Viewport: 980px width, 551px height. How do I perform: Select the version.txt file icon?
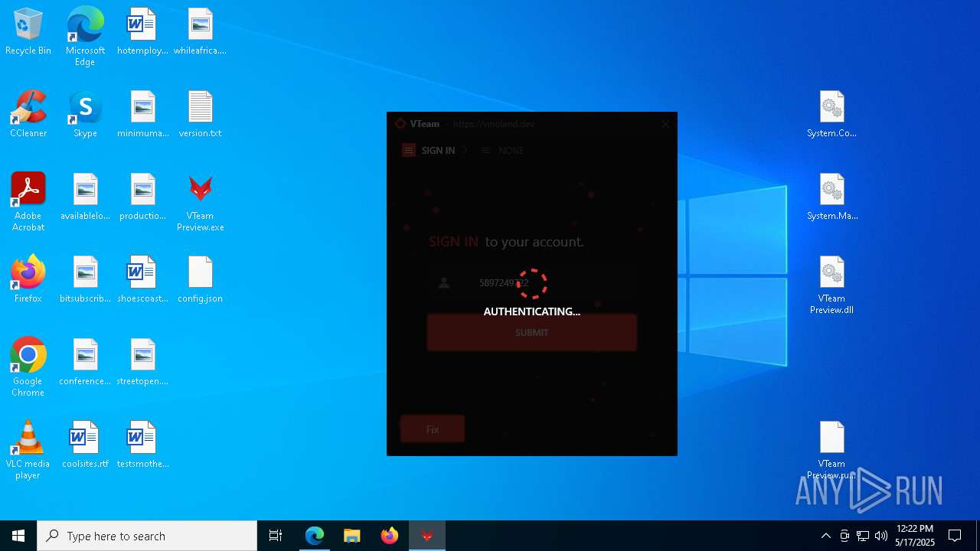click(200, 115)
